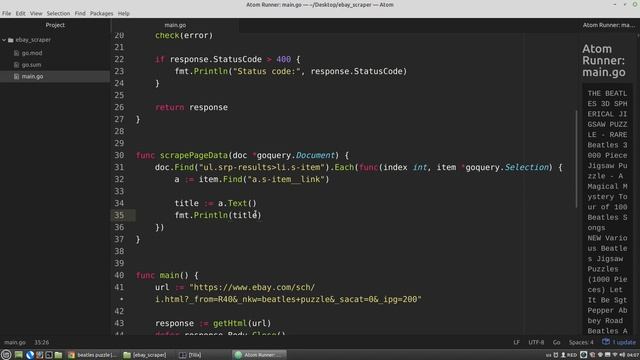Open go.mod in the project tree
This screenshot has height=360, width=640.
point(32,53)
